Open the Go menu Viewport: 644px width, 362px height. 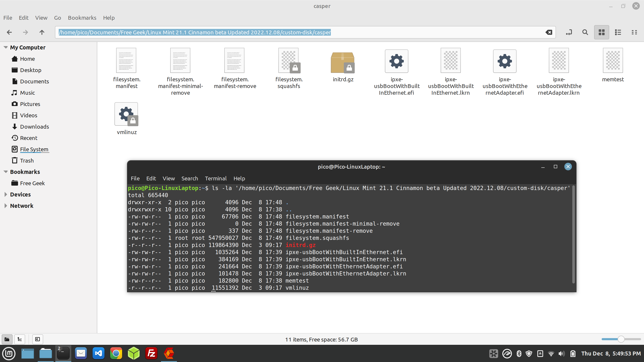[x=57, y=17]
